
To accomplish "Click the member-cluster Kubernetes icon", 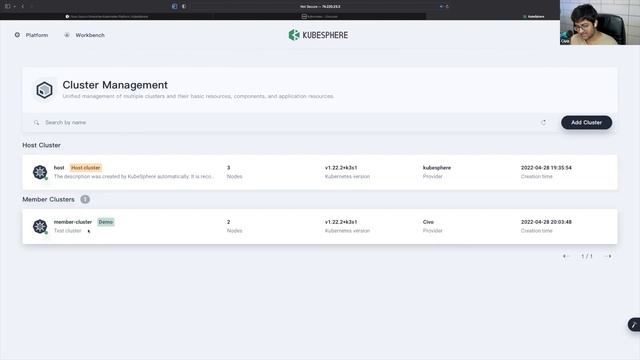I will 40,227.
